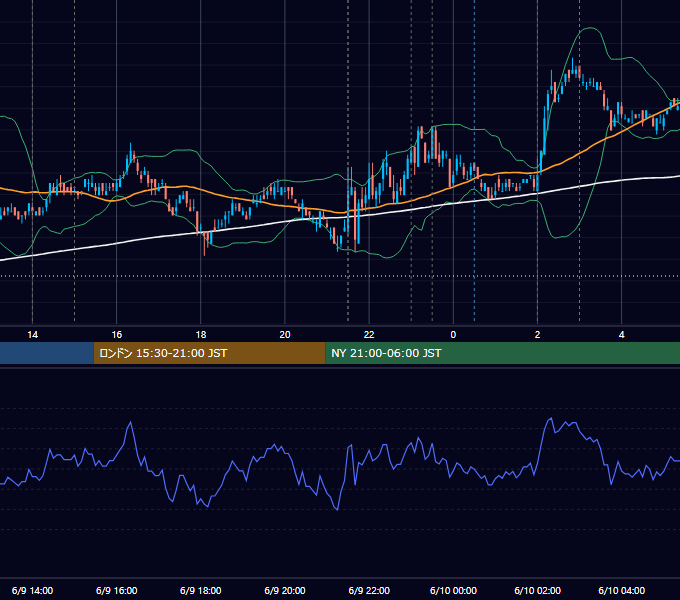This screenshot has width=680, height=600.
Task: Click the hour label 2 on price chart axis
Action: 537,335
